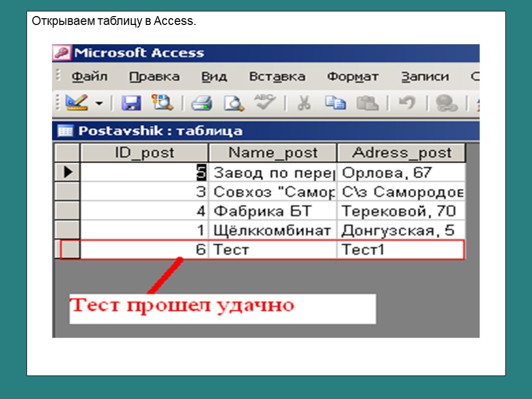Click the 'Postavshik : таблица' title bar
Viewport: 532px width, 399px height.
pos(265,130)
